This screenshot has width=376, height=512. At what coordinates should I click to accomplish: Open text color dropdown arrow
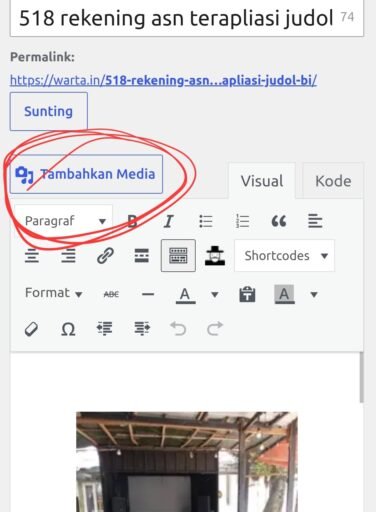click(215, 294)
